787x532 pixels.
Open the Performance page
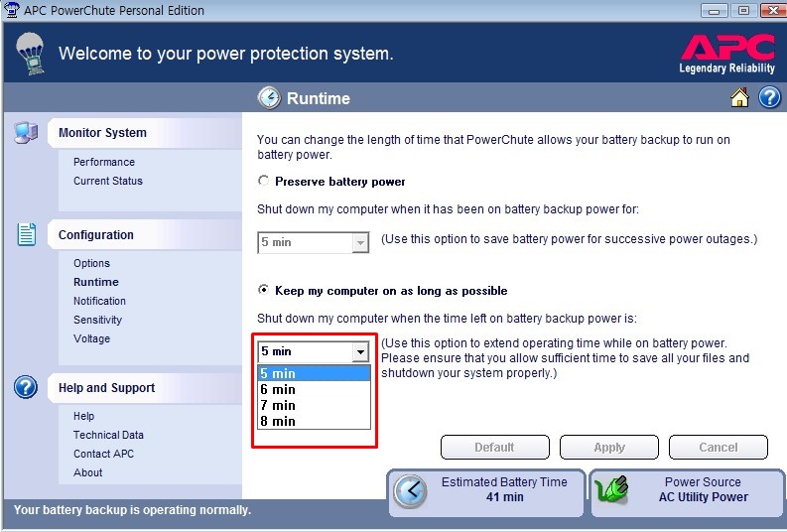click(x=104, y=162)
